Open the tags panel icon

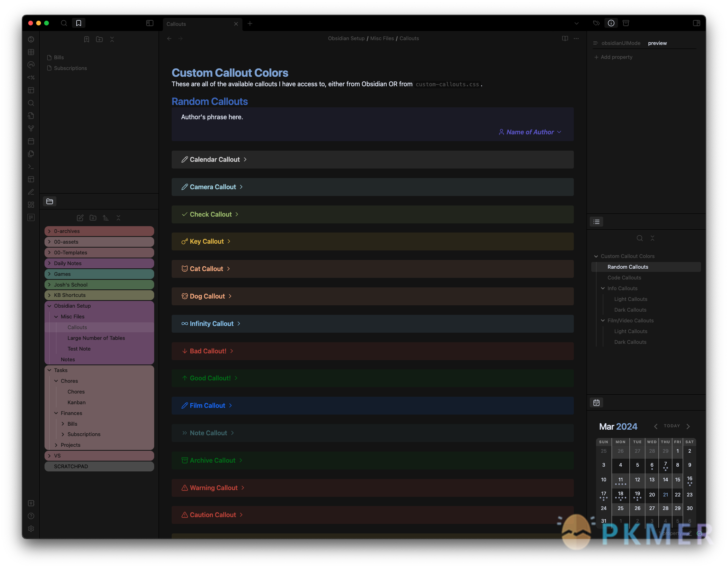pyautogui.click(x=596, y=23)
